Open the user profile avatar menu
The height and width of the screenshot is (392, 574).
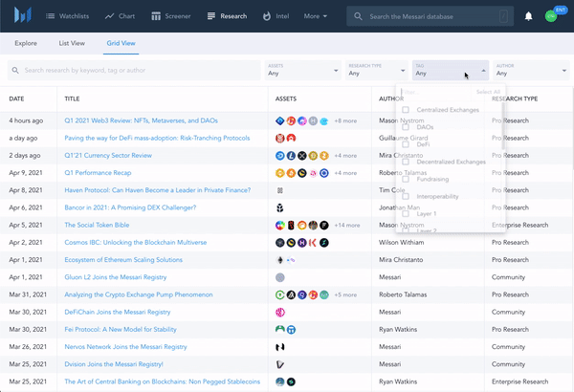click(551, 16)
